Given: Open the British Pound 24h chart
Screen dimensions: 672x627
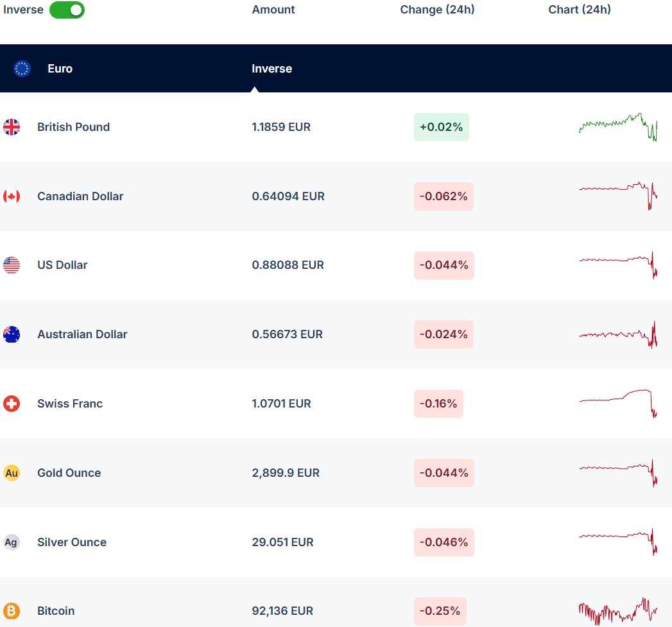Looking at the screenshot, I should pyautogui.click(x=617, y=127).
